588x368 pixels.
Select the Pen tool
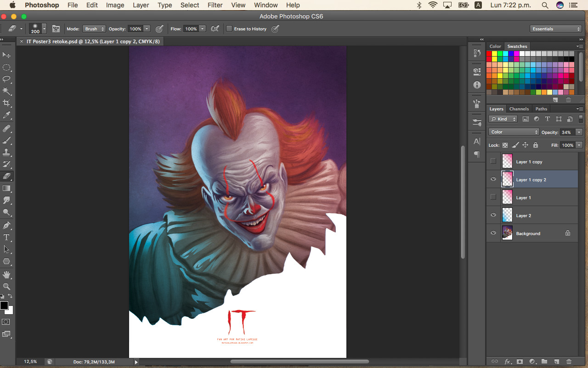tap(6, 225)
